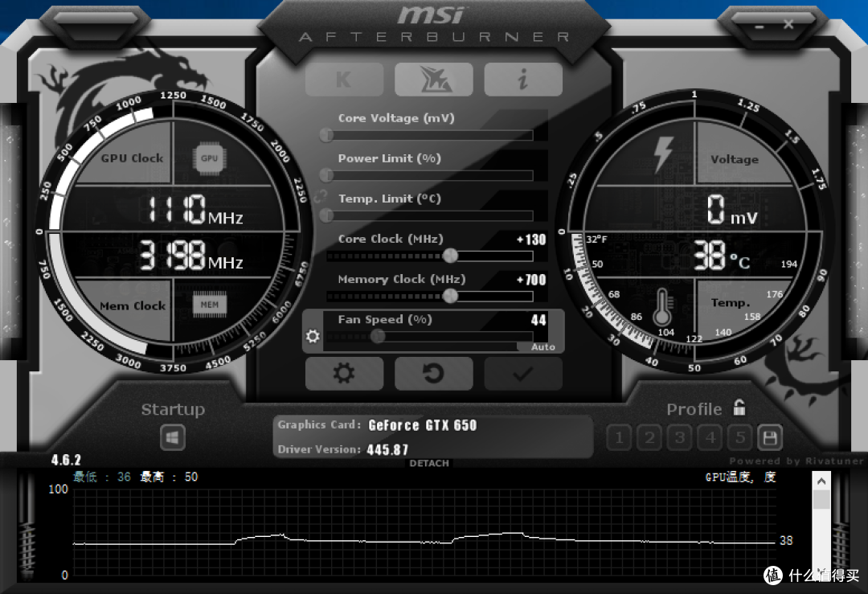Screen dimensions: 868x594
Task: Load profile slot 3
Action: (679, 438)
